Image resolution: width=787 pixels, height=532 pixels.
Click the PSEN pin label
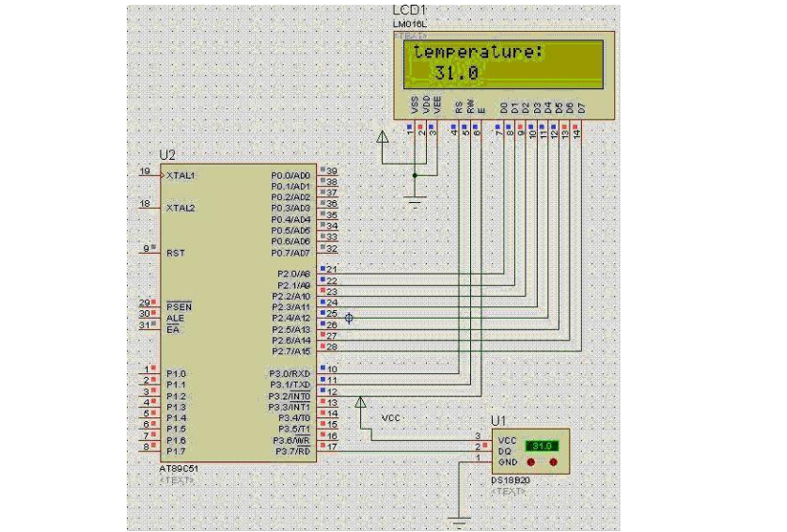click(180, 306)
